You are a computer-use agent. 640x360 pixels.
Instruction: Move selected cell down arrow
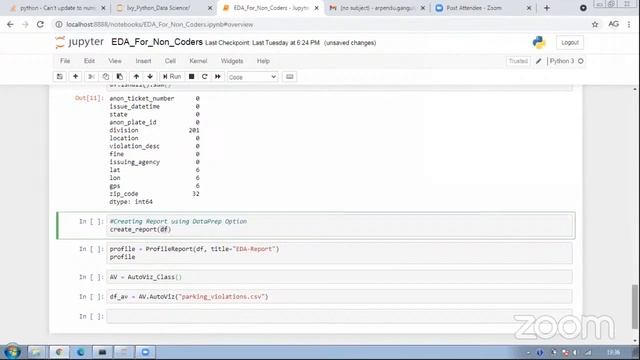tap(150, 77)
